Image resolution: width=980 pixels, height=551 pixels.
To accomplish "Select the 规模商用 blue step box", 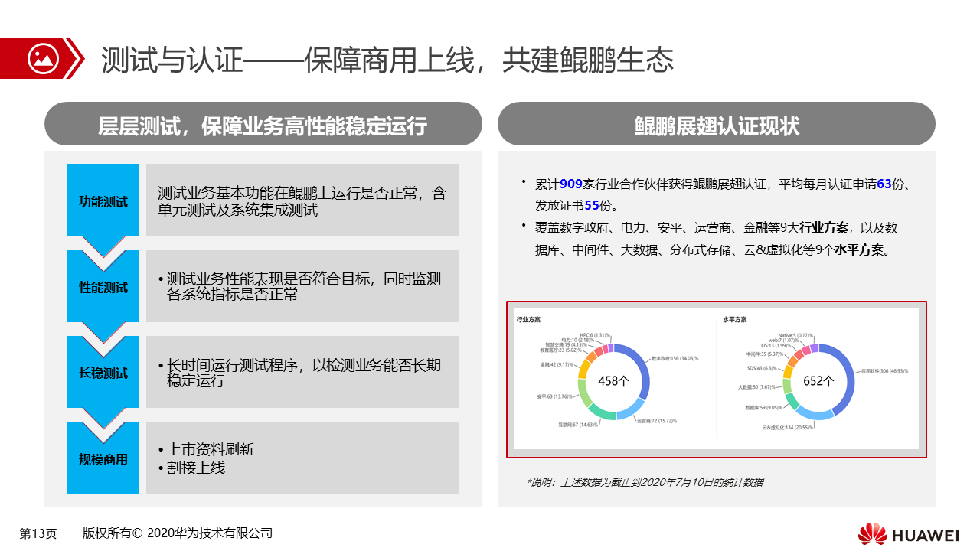I will [x=103, y=458].
